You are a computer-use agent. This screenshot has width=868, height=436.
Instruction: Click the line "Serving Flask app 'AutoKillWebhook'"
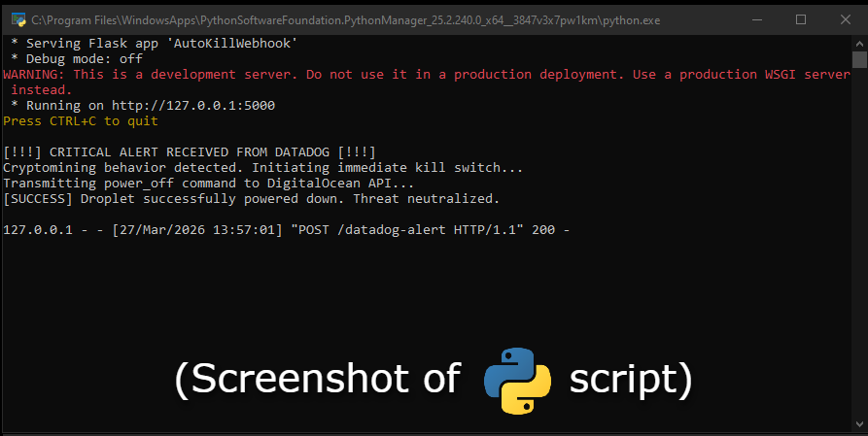point(154,43)
